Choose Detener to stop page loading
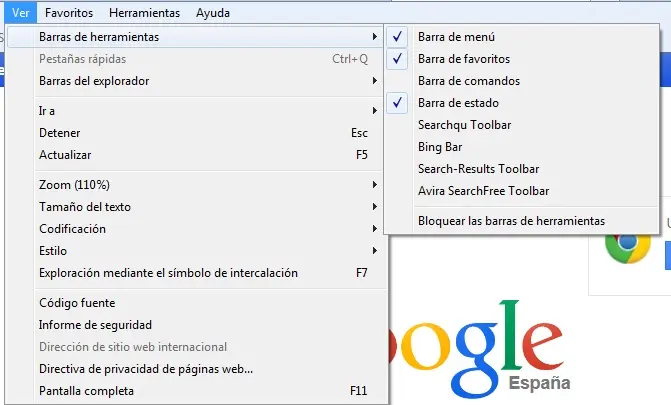This screenshot has height=405, width=671. coord(195,133)
